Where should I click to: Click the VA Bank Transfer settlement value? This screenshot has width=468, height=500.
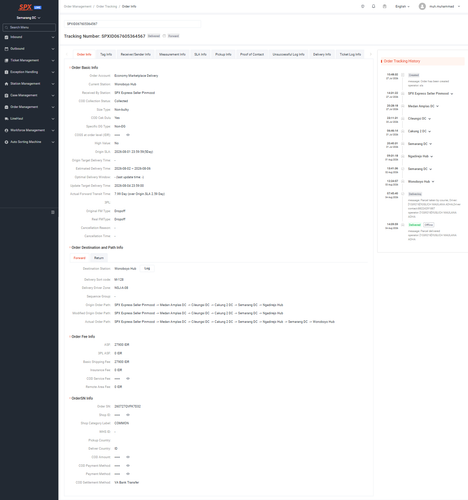coord(127,482)
